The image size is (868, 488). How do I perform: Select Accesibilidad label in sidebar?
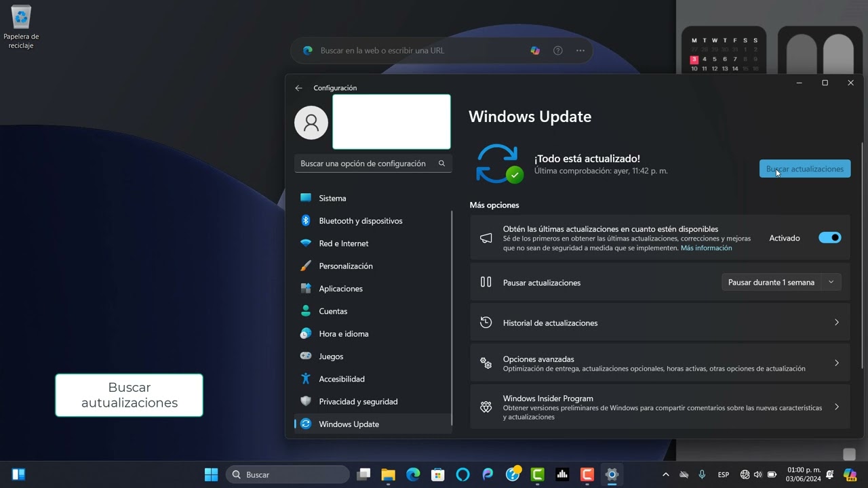[342, 379]
